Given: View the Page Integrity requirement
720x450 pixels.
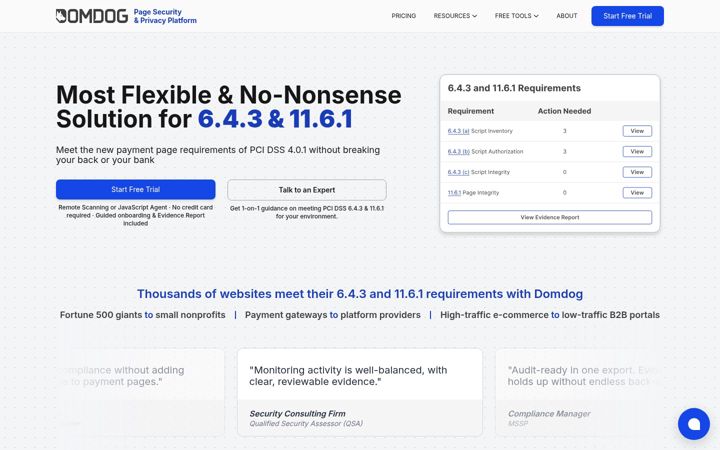Looking at the screenshot, I should click(x=637, y=193).
